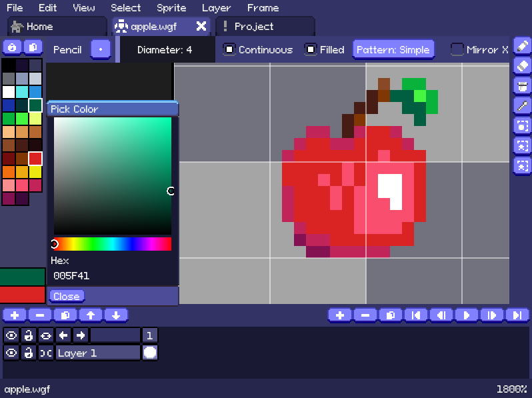Hide Layer 1 with its eye icon
The image size is (532, 398).
tap(11, 353)
